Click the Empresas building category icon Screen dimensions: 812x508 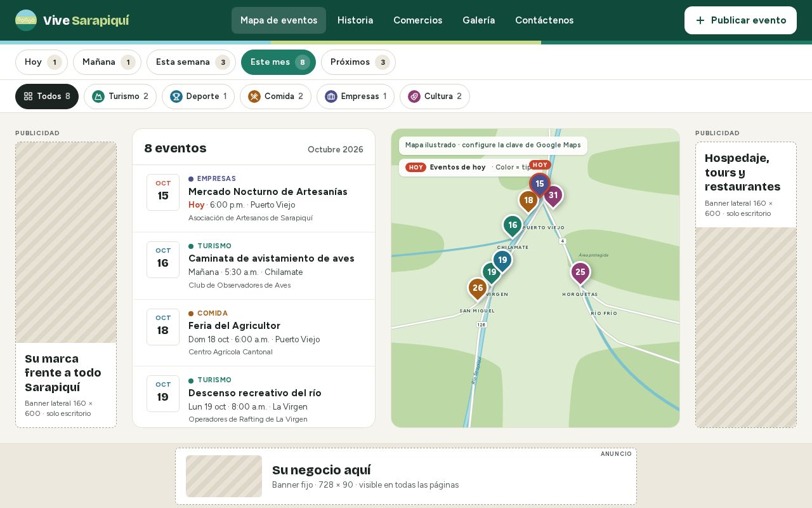(331, 97)
